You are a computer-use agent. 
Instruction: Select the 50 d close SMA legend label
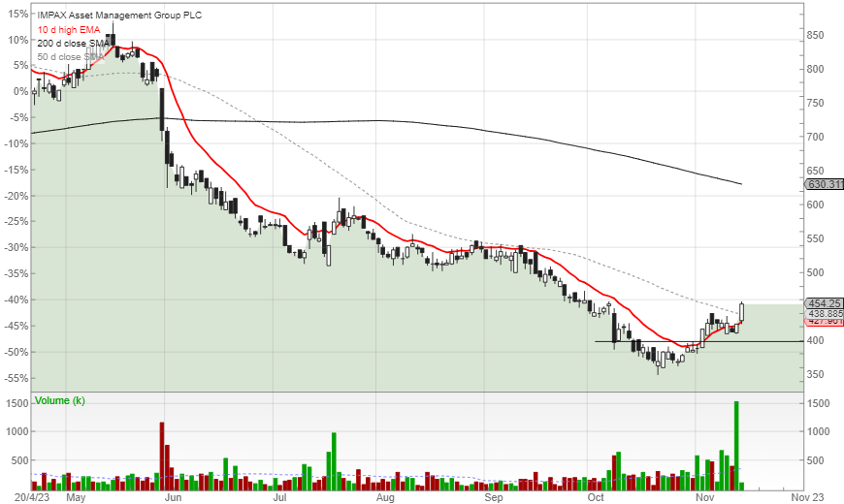(x=71, y=56)
